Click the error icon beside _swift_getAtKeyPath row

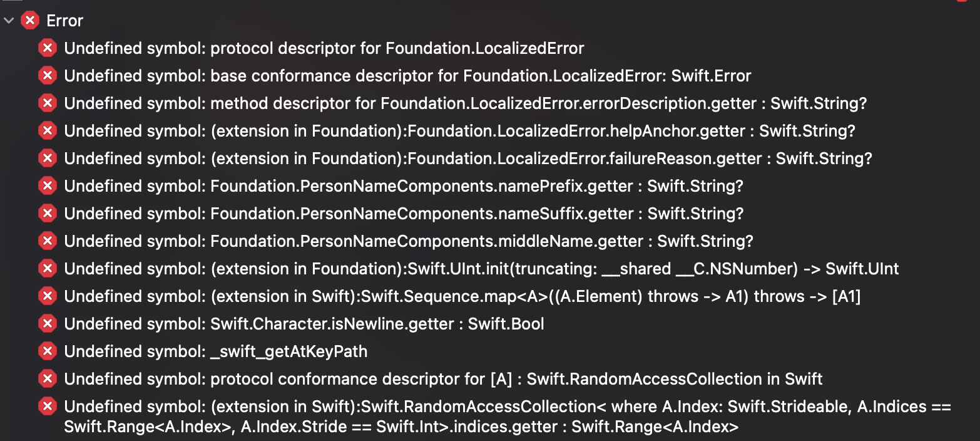pyautogui.click(x=48, y=351)
